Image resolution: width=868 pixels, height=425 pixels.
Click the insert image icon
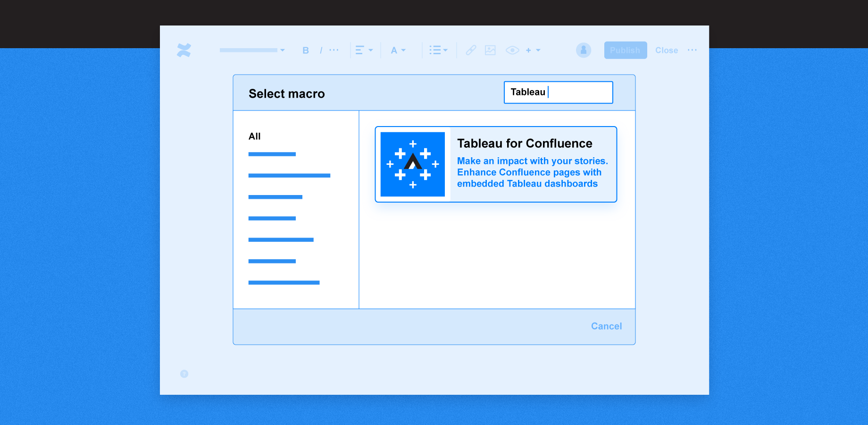(x=490, y=50)
